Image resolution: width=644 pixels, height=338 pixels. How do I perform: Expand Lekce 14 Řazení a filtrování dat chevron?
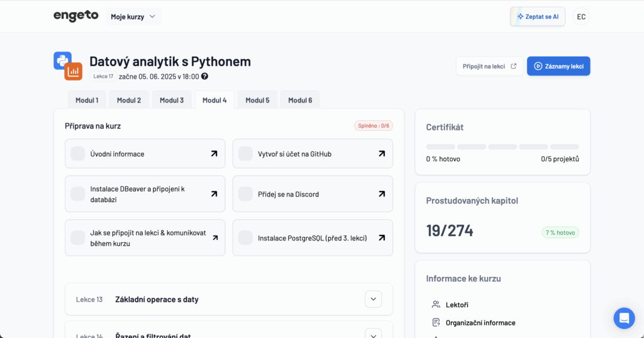pos(374,335)
